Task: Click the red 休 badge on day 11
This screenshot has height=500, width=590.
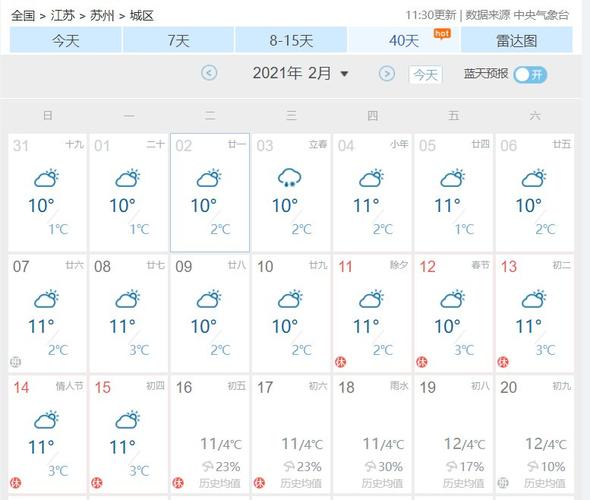Action: point(341,362)
